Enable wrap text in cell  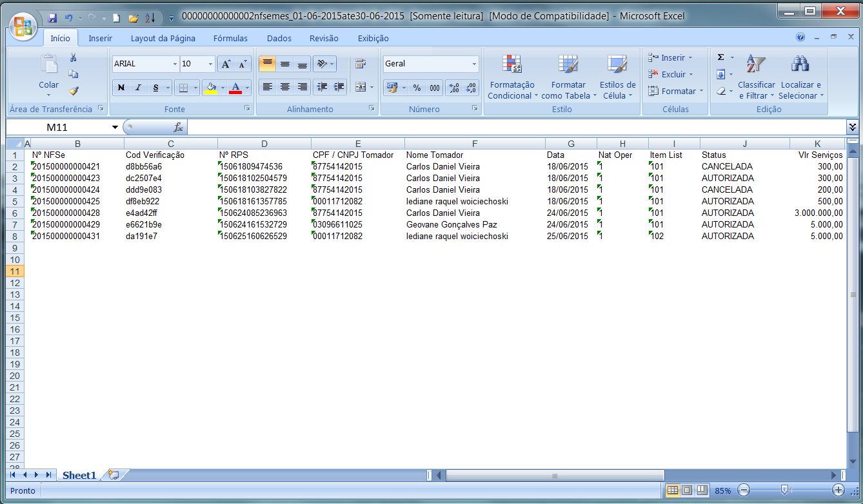tap(361, 64)
